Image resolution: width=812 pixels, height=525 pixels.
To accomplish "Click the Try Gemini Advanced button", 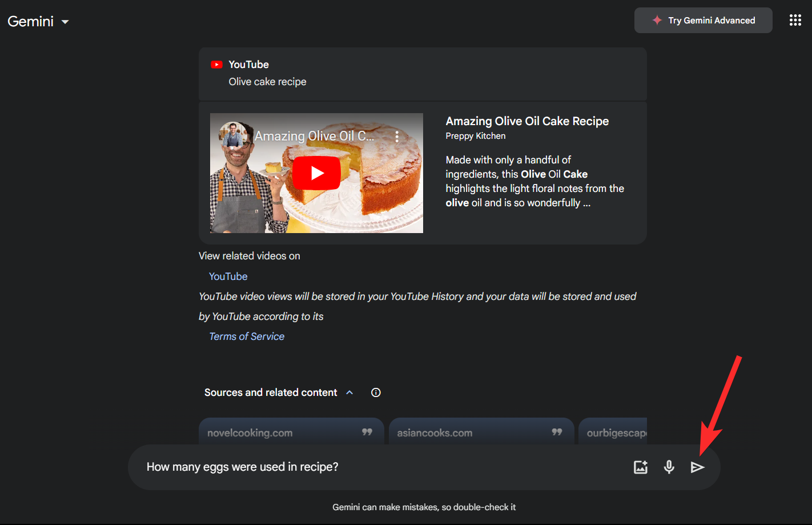I will point(703,21).
